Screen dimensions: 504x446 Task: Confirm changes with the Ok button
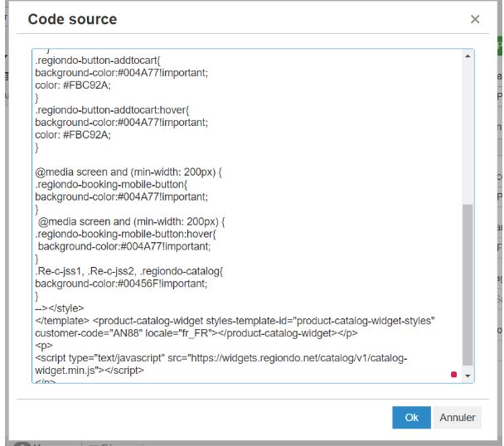coord(411,417)
